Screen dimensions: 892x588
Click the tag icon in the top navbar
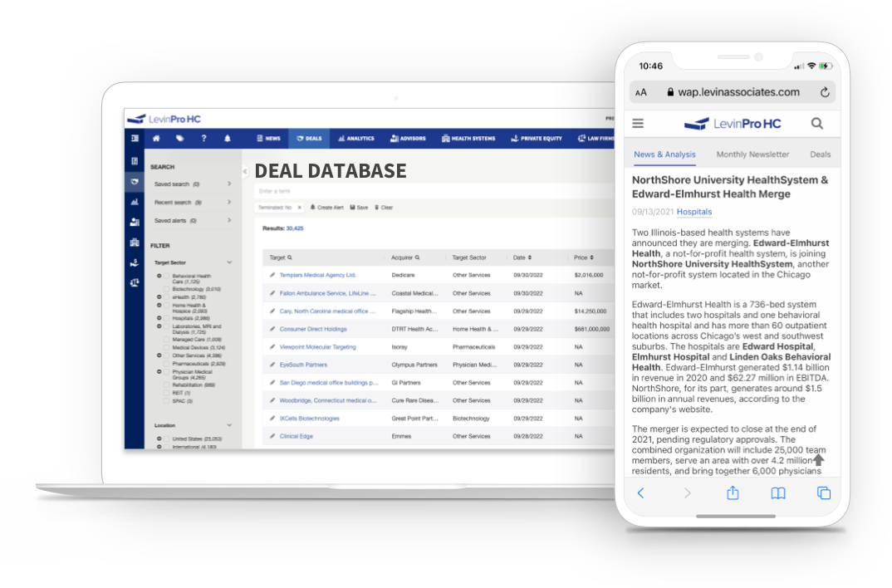pos(179,138)
